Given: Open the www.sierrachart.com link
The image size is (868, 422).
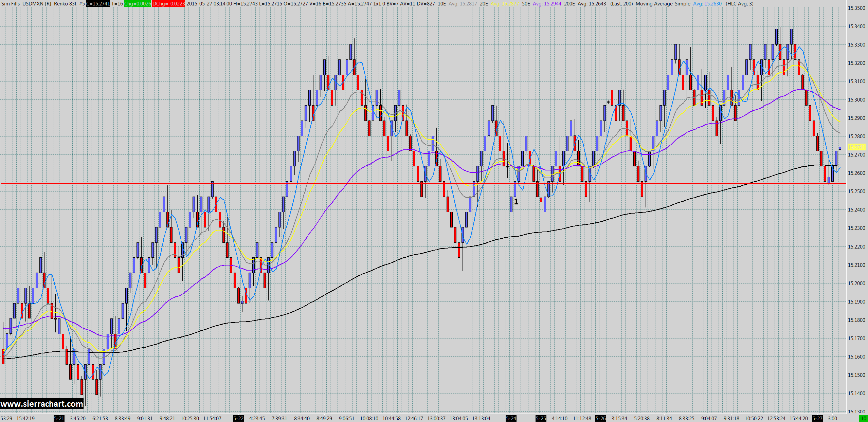Looking at the screenshot, I should 42,404.
